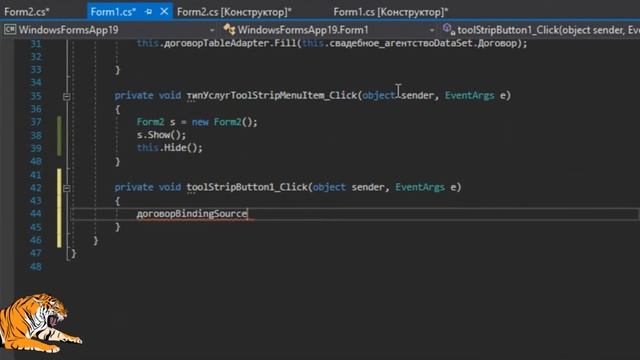Open the toolStripButton1_Click member dropdown
The width and height of the screenshot is (640, 360).
(548, 30)
